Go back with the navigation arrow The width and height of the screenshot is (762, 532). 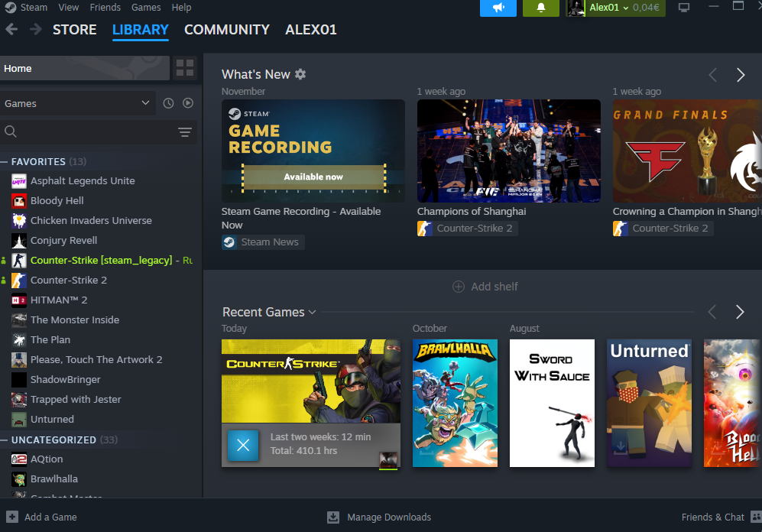(11, 30)
